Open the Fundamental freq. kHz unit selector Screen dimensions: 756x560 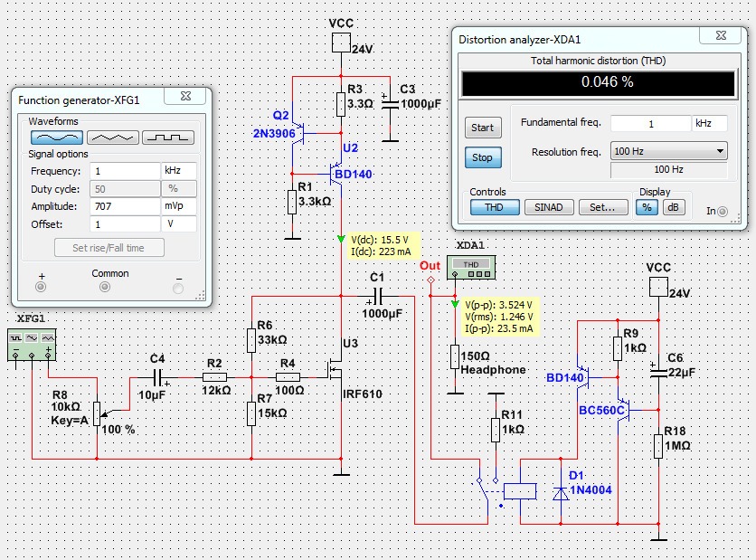(x=709, y=123)
